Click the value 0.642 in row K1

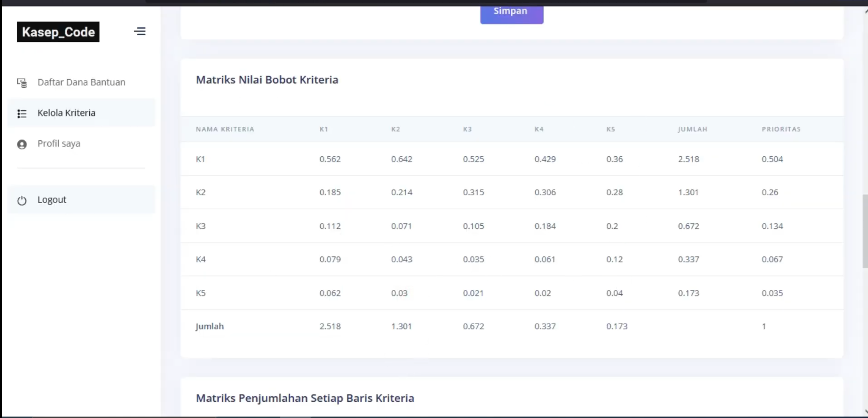402,159
